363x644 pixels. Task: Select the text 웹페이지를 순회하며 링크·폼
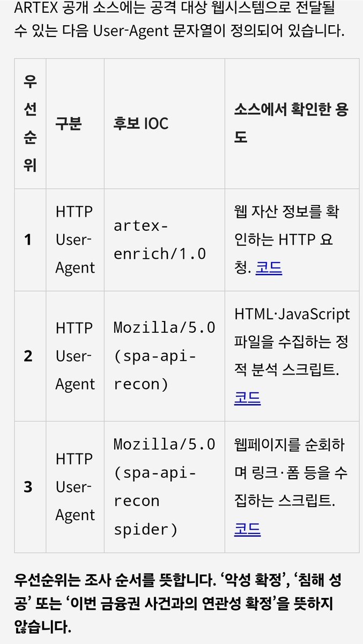[290, 459]
